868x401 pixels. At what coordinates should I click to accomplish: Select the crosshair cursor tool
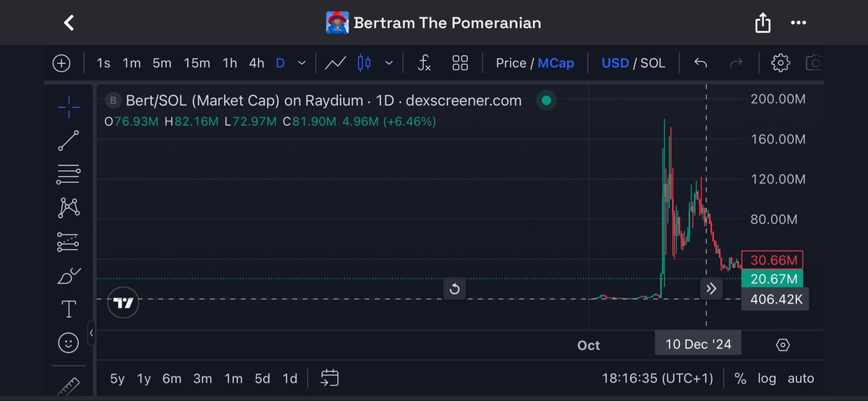click(68, 108)
